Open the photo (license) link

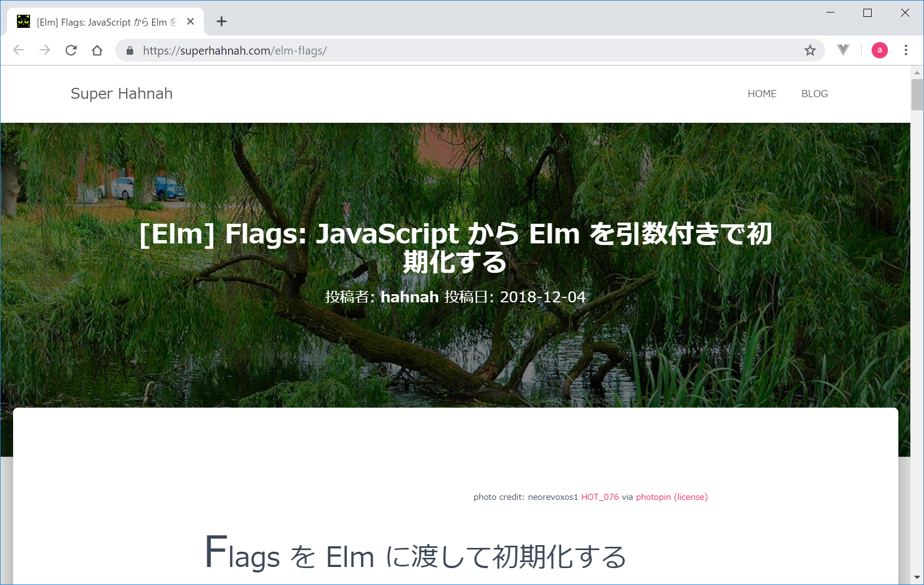690,497
